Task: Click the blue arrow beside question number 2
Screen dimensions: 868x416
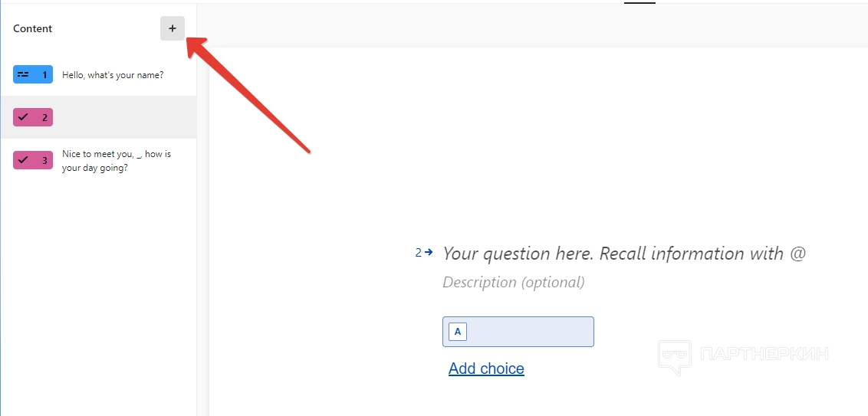Action: pyautogui.click(x=429, y=251)
